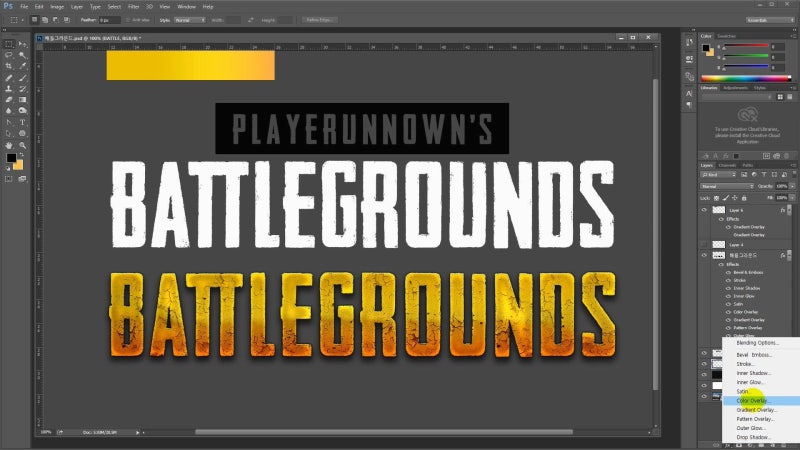800x450 pixels.
Task: Click Subtract from selection mode icon
Action: (x=56, y=20)
